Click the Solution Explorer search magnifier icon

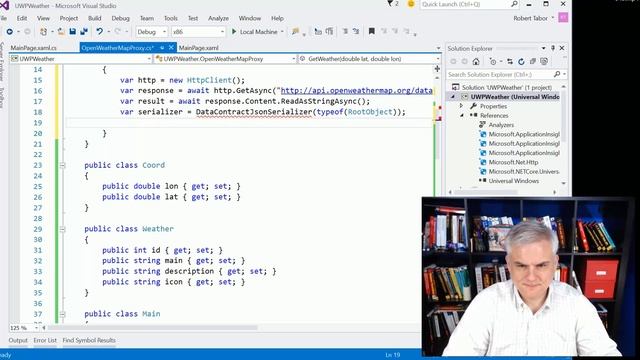coord(557,74)
